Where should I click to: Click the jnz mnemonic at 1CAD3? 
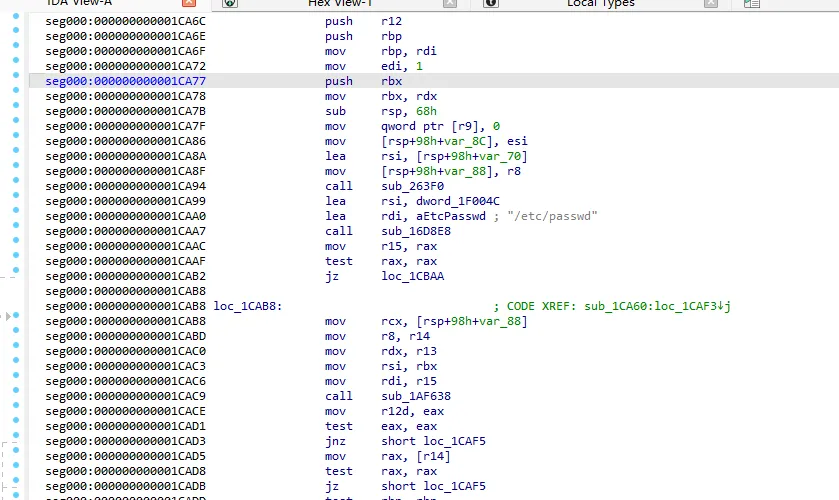tap(335, 441)
